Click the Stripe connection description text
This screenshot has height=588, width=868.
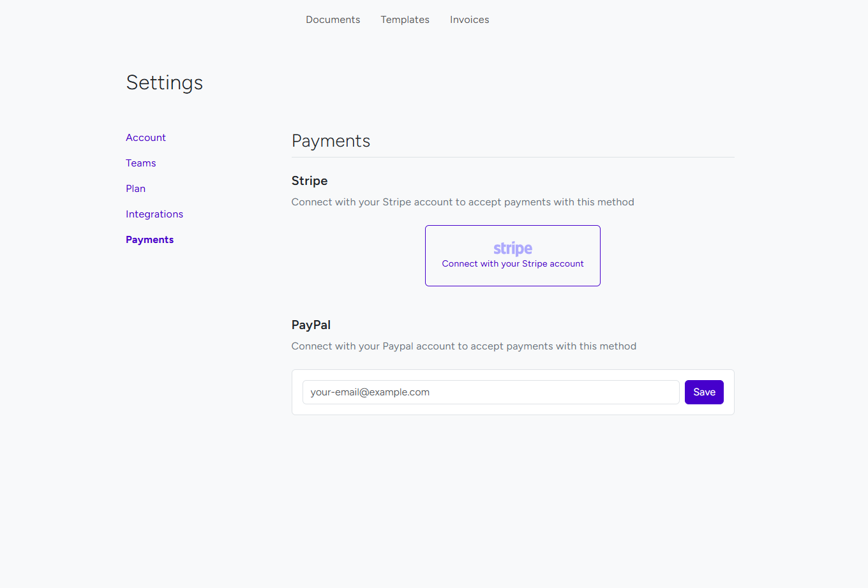click(x=463, y=202)
